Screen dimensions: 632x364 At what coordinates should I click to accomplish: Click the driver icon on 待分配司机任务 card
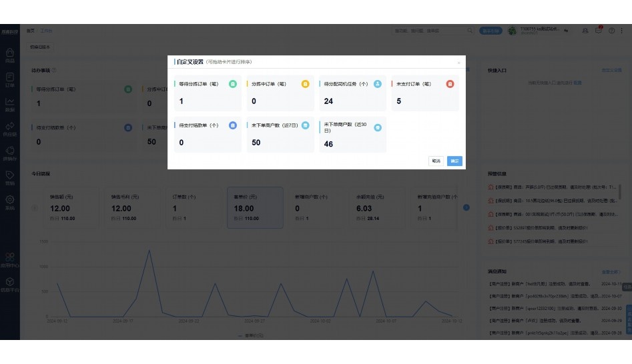click(378, 84)
